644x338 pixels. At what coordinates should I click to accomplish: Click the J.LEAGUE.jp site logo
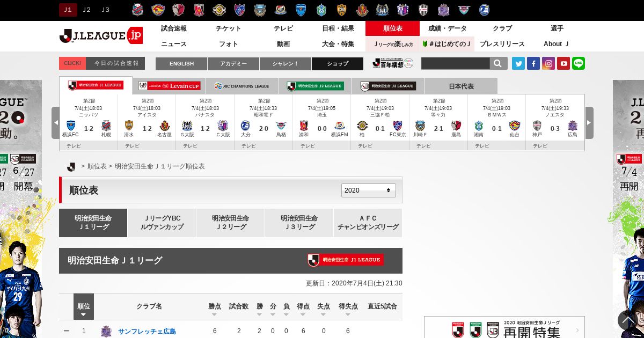[101, 36]
